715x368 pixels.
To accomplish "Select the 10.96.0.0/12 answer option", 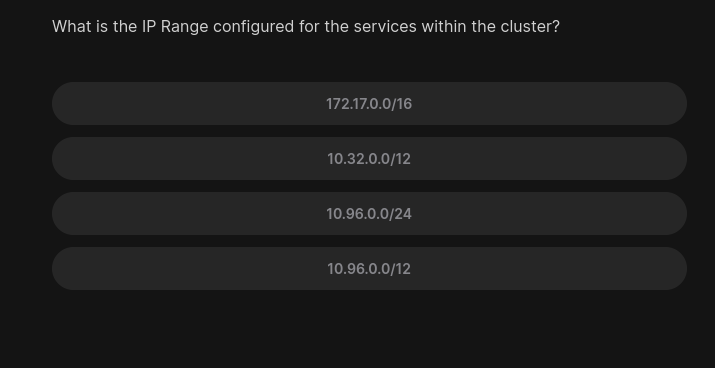I will 369,269.
